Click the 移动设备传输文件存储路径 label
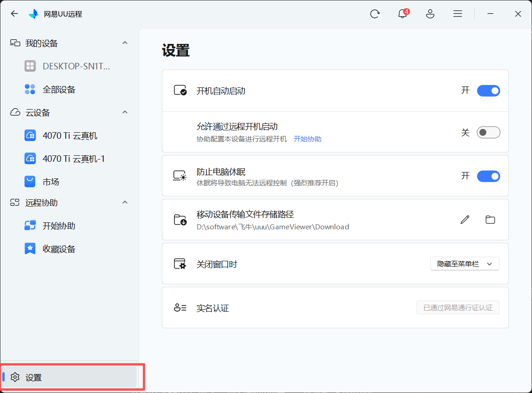The width and height of the screenshot is (532, 393). pyautogui.click(x=245, y=215)
